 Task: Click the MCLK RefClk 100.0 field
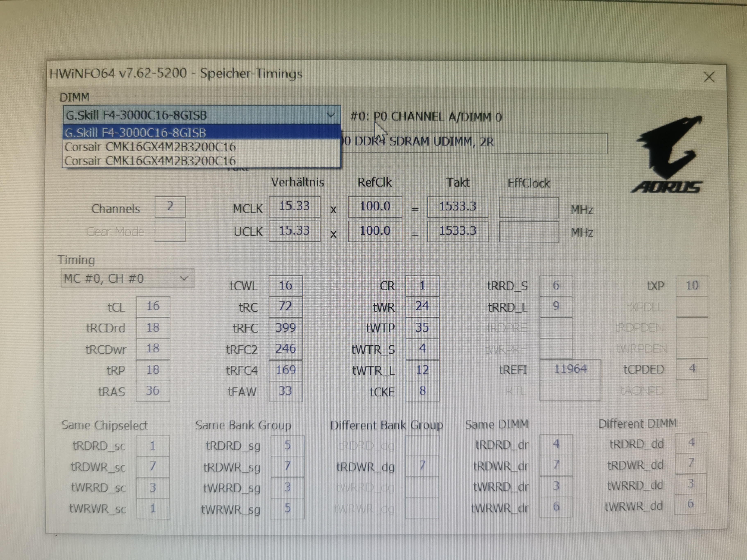click(x=375, y=207)
